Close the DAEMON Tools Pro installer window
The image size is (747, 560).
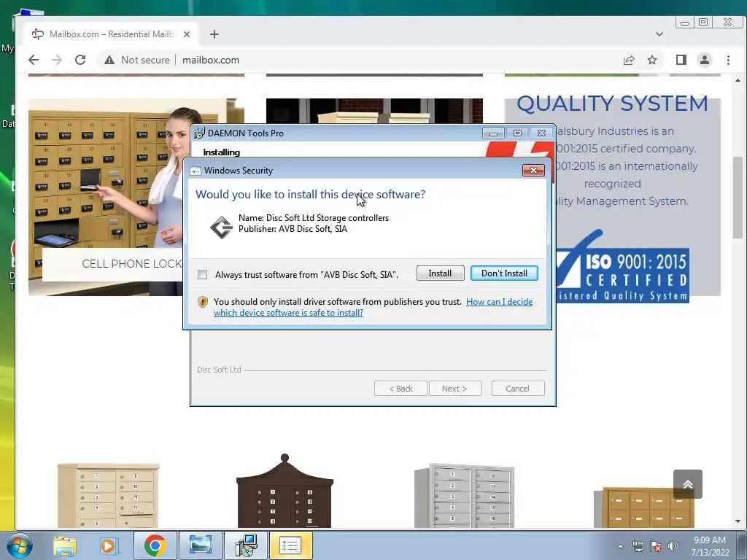click(542, 133)
